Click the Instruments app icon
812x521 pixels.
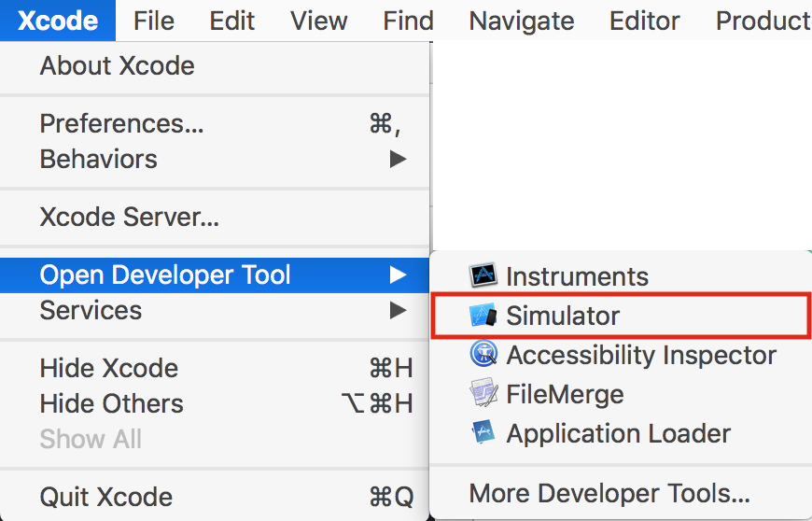coord(483,276)
